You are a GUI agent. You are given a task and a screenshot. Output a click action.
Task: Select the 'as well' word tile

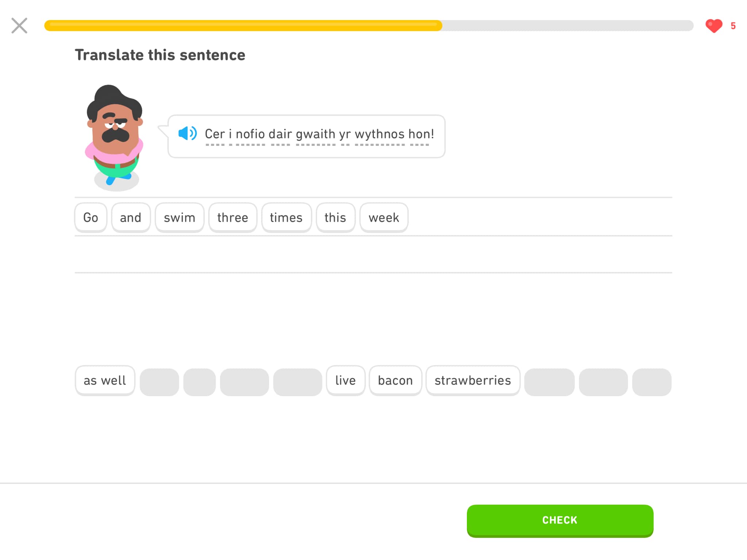click(105, 381)
